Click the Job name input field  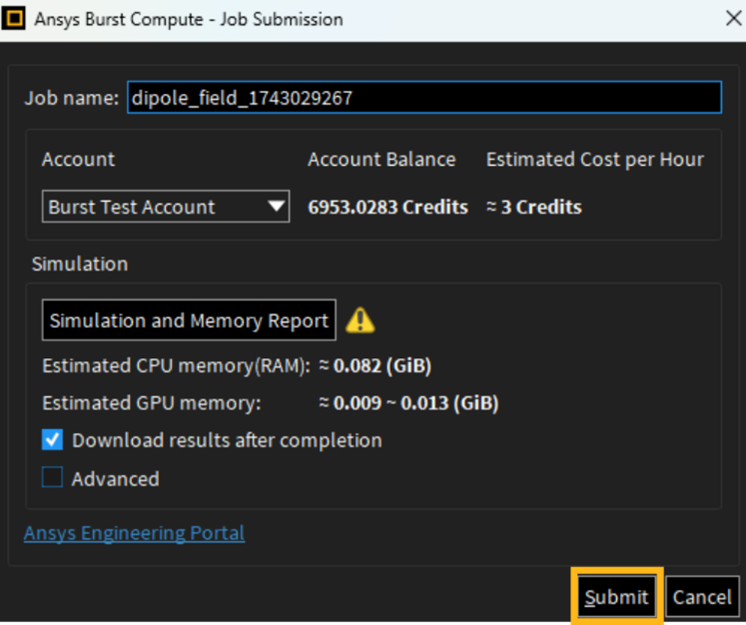point(424,98)
